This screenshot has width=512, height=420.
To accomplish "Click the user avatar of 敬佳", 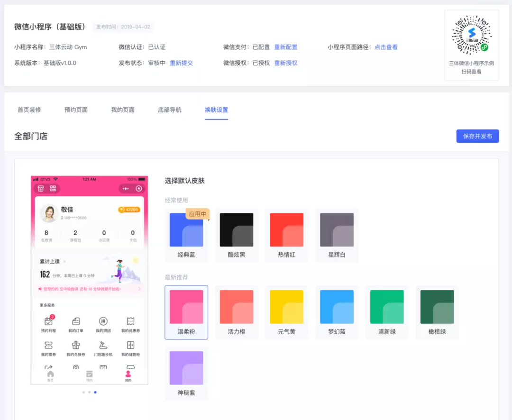I will (49, 213).
